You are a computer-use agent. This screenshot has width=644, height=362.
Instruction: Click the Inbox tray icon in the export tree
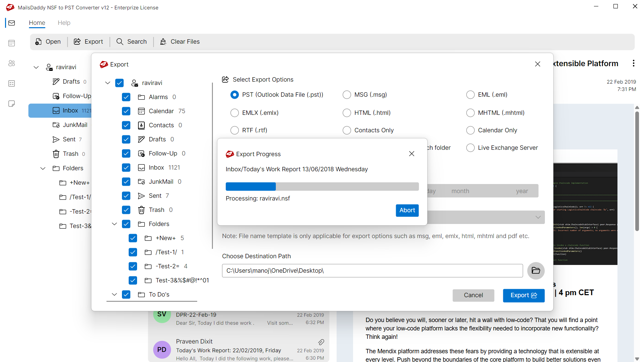(141, 168)
